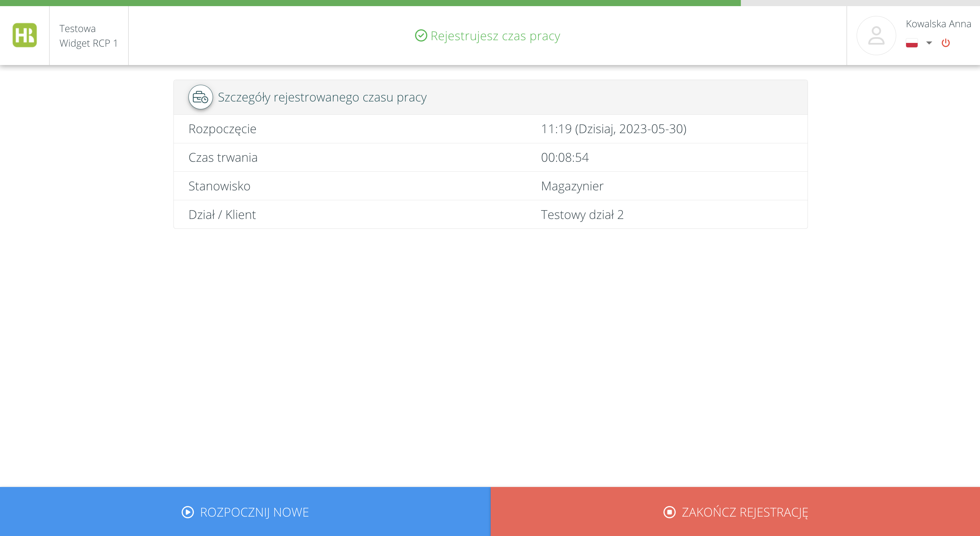Click the briefcase clock icon
This screenshot has height=536, width=980.
(x=200, y=97)
